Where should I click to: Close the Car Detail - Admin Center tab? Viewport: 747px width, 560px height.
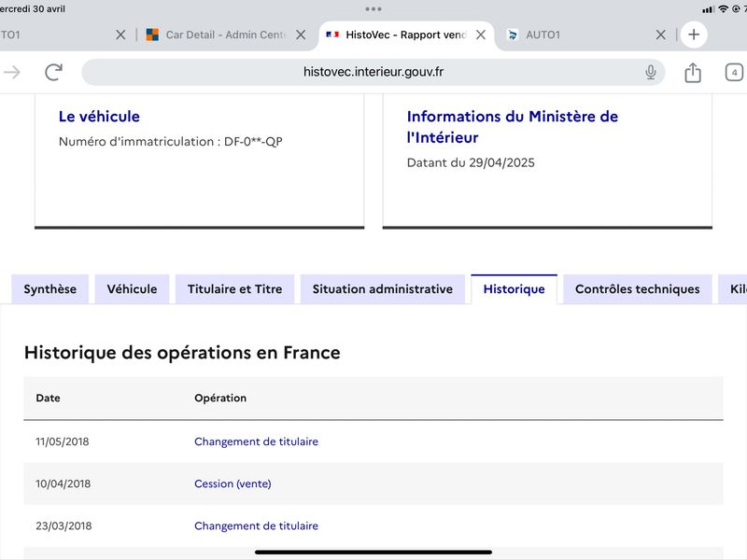click(300, 35)
